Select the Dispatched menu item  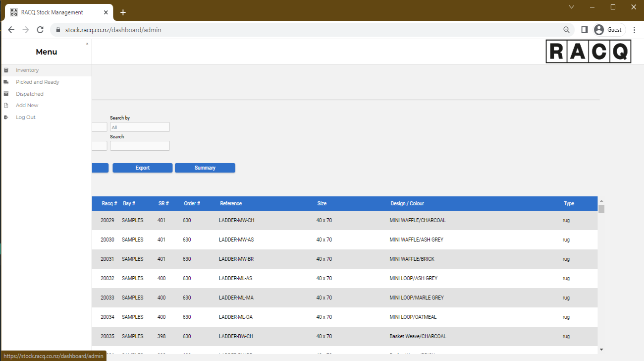30,94
